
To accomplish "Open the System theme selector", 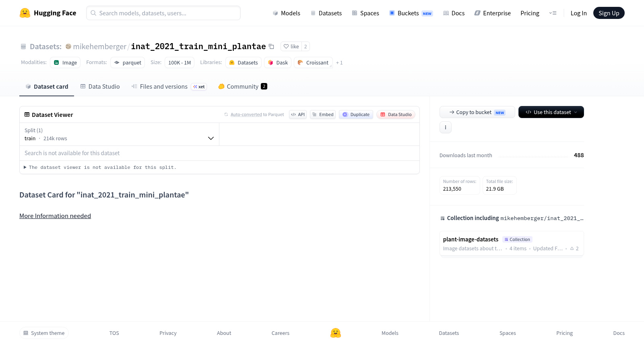I will (44, 333).
